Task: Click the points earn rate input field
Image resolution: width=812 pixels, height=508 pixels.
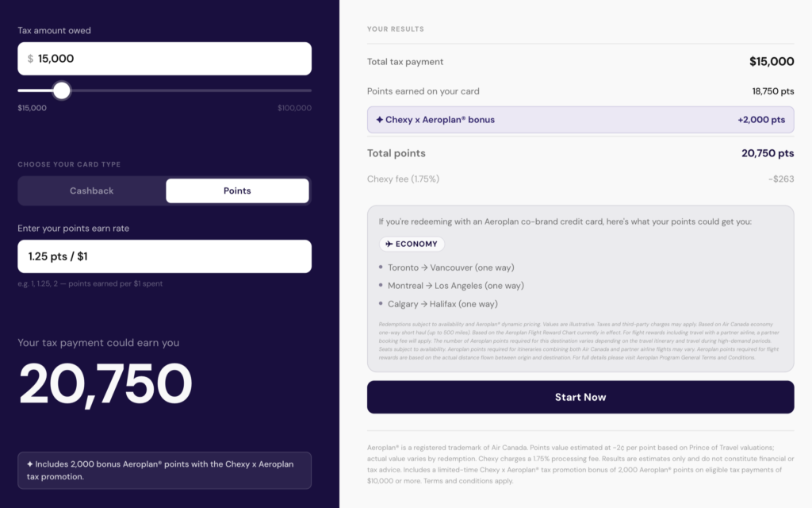Action: (x=164, y=256)
